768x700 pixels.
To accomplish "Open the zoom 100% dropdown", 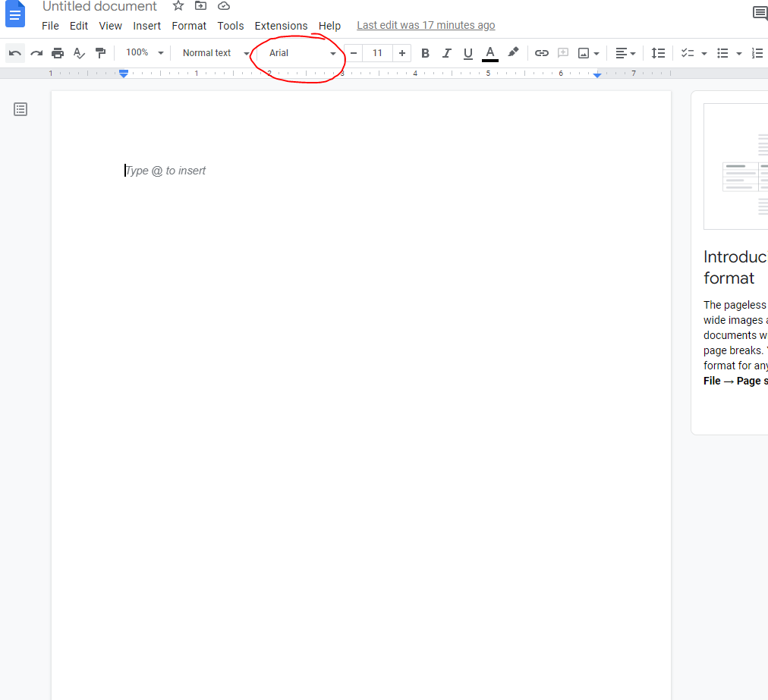I will point(143,53).
